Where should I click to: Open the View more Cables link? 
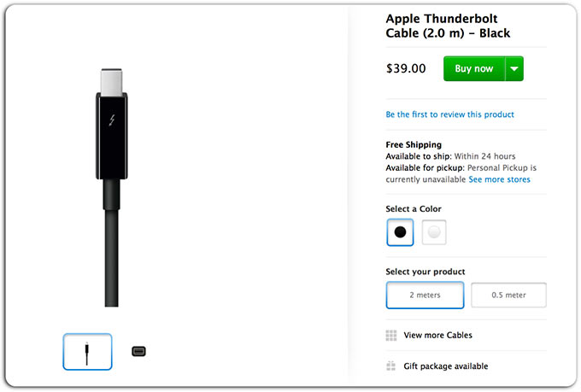click(x=437, y=336)
